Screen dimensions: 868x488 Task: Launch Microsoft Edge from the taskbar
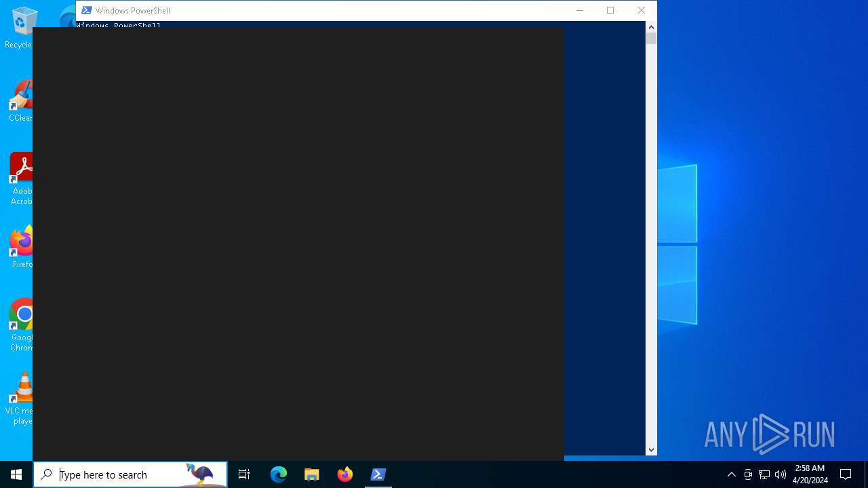coord(279,474)
